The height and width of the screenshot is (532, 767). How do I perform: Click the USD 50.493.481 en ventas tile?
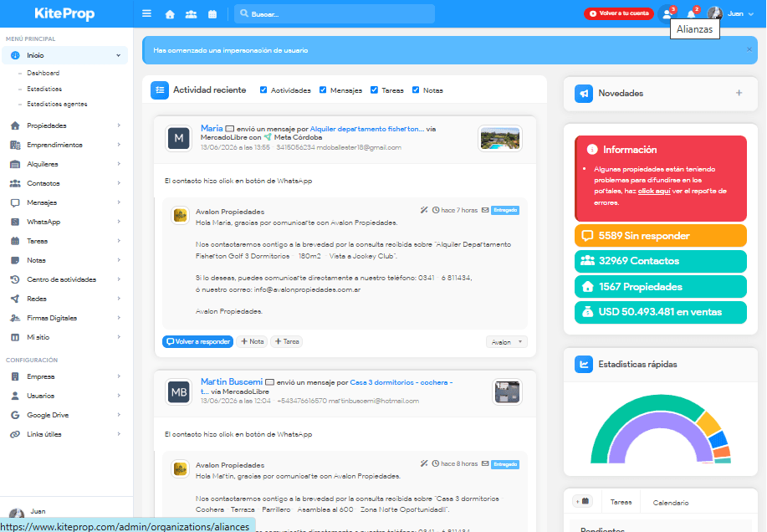pos(661,312)
